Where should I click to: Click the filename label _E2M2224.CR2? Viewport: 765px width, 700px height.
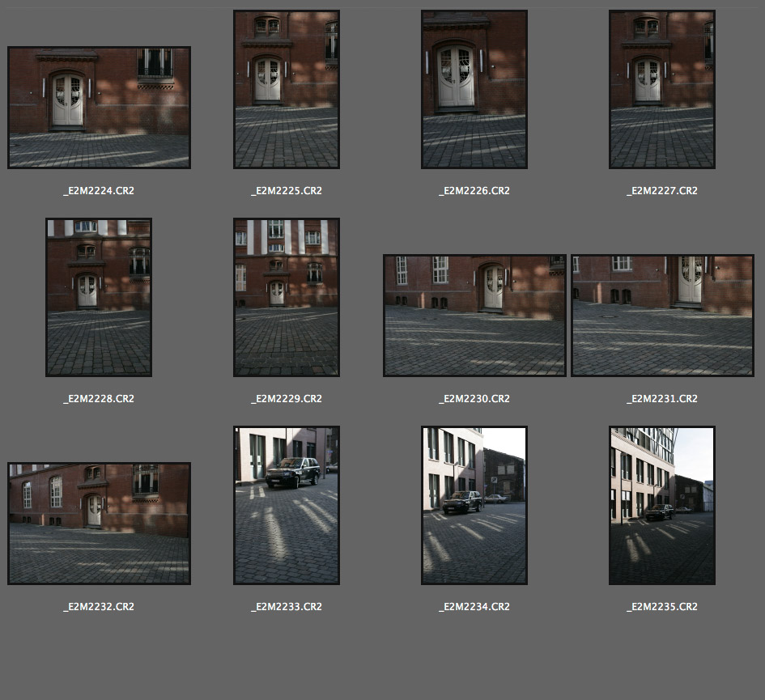(x=99, y=191)
